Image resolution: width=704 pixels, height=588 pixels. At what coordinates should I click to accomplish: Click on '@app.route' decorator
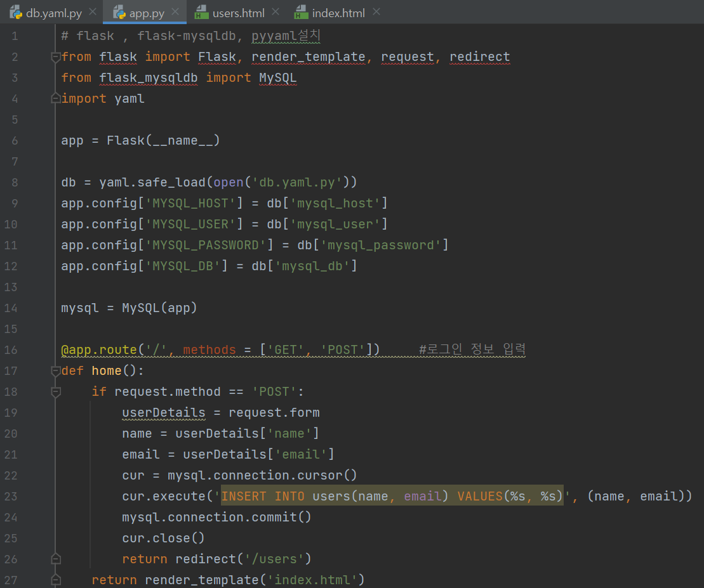click(99, 350)
